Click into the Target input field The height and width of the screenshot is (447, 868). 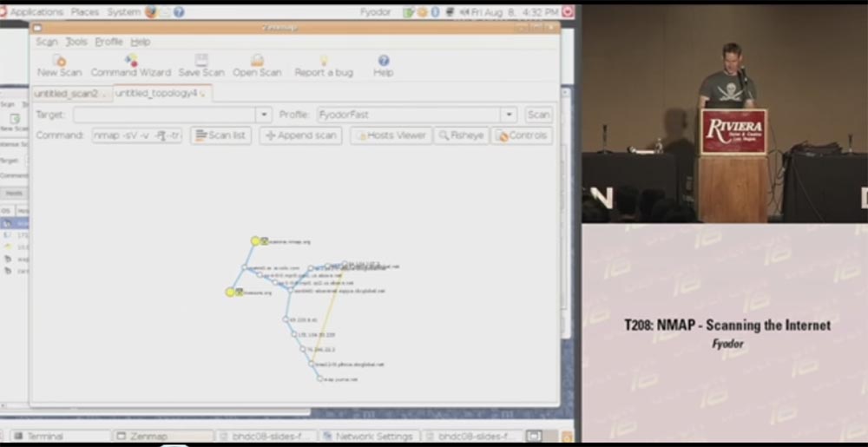click(164, 115)
